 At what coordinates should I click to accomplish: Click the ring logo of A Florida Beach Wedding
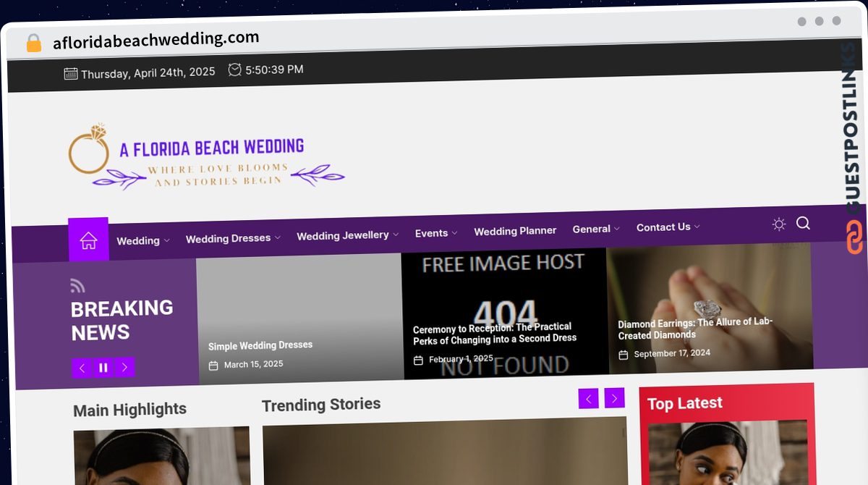90,150
